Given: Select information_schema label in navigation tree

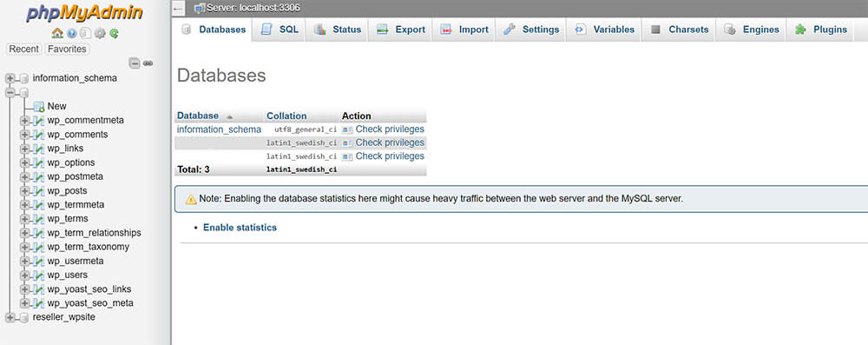Looking at the screenshot, I should pos(75,78).
